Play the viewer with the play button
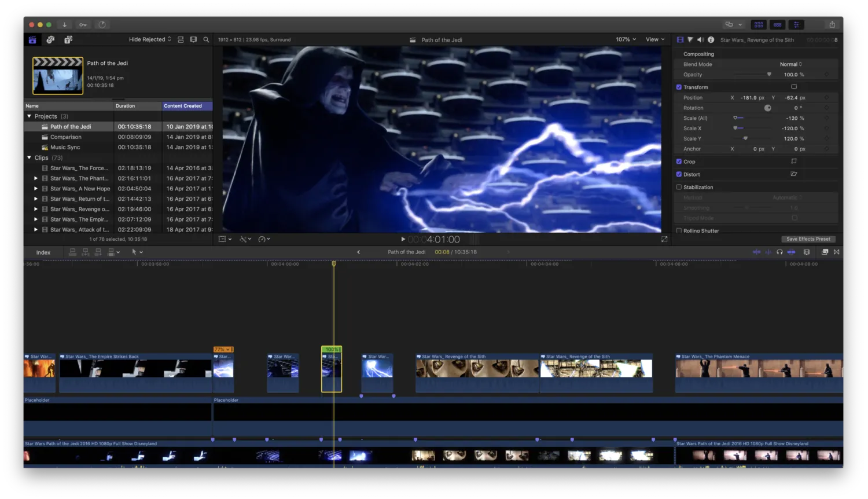The width and height of the screenshot is (868, 499). pos(403,239)
